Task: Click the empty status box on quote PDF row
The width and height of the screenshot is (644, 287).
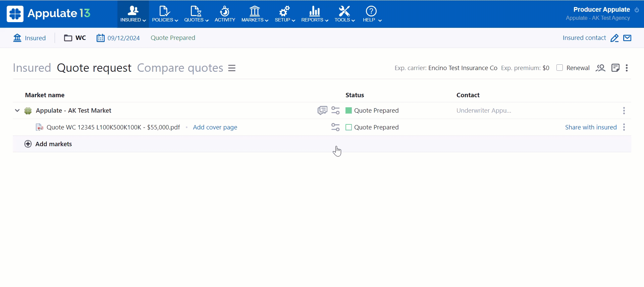Action: click(x=349, y=127)
